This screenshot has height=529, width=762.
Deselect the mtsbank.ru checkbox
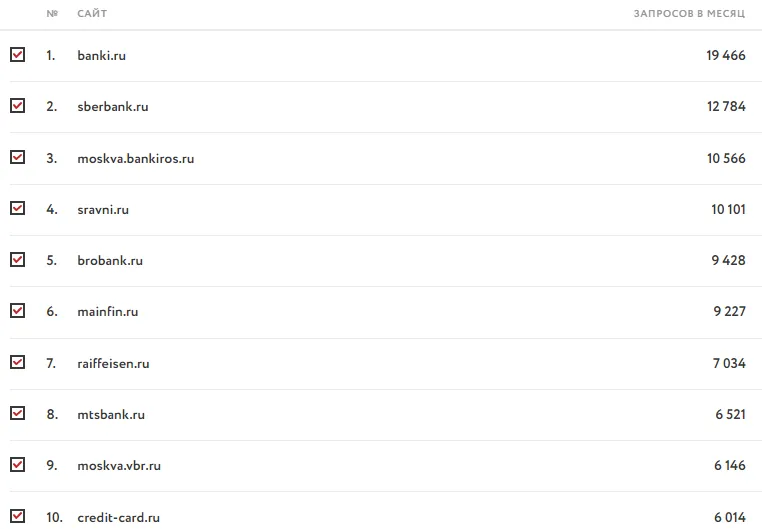click(x=17, y=413)
